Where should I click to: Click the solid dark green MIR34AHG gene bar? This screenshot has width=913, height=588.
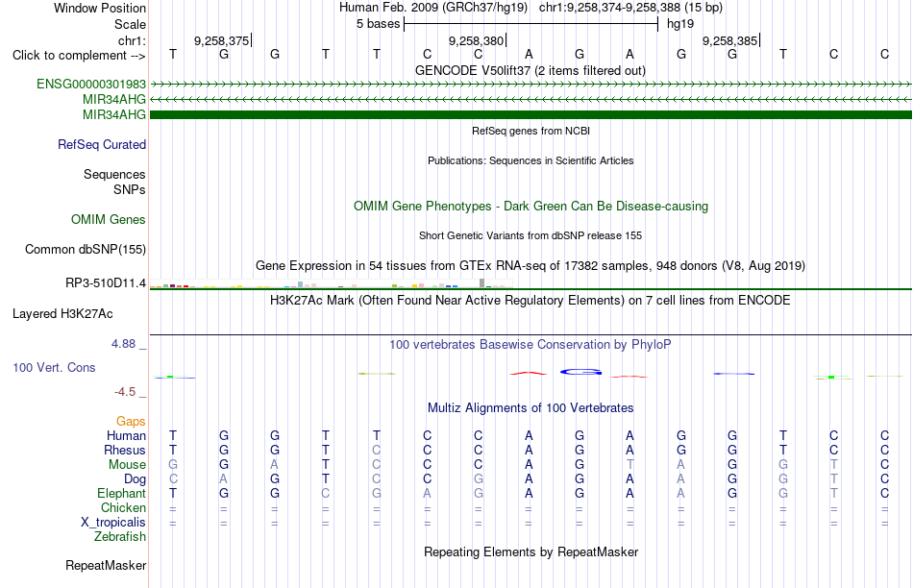[x=531, y=114]
